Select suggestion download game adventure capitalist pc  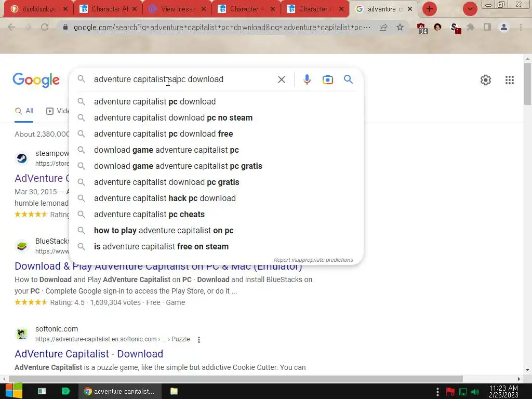click(216, 150)
